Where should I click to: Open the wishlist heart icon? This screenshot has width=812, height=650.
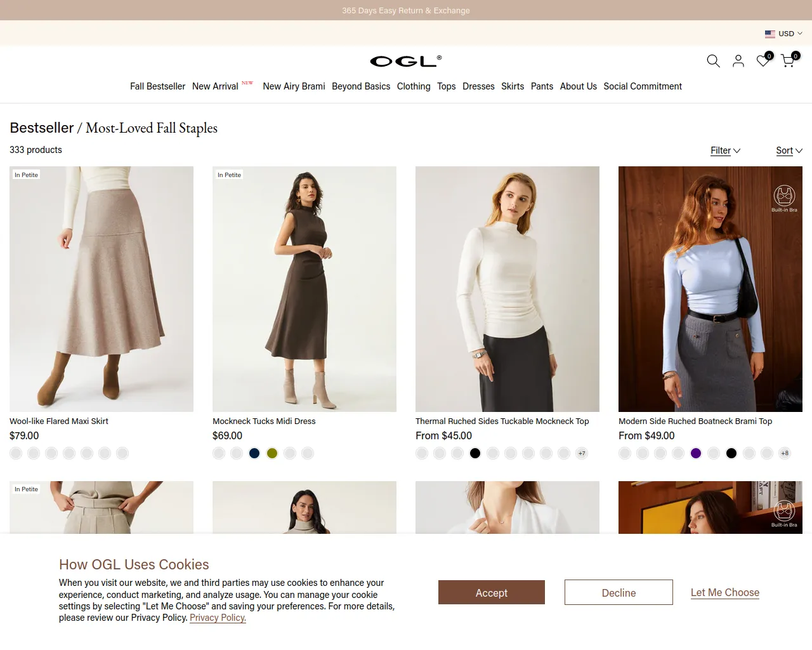(764, 60)
